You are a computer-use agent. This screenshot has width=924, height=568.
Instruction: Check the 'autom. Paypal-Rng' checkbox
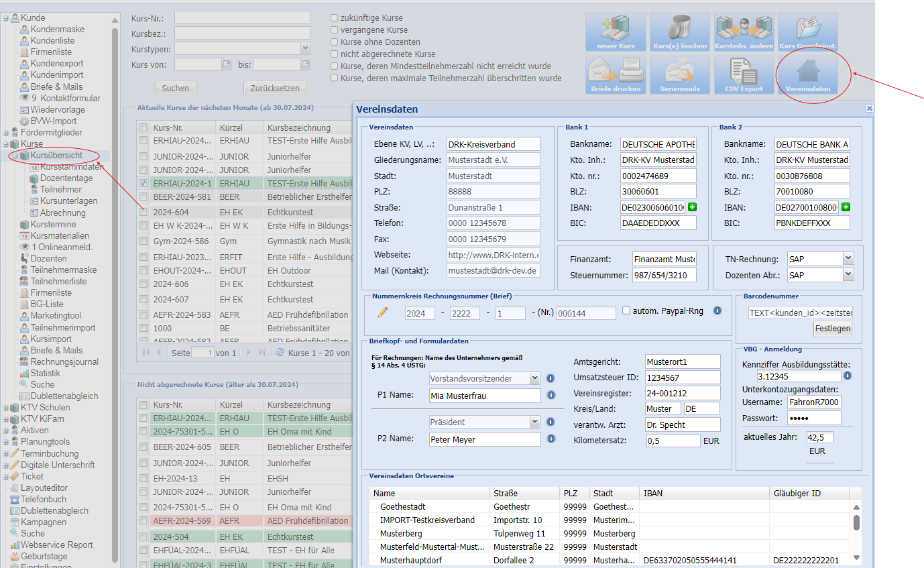[626, 311]
